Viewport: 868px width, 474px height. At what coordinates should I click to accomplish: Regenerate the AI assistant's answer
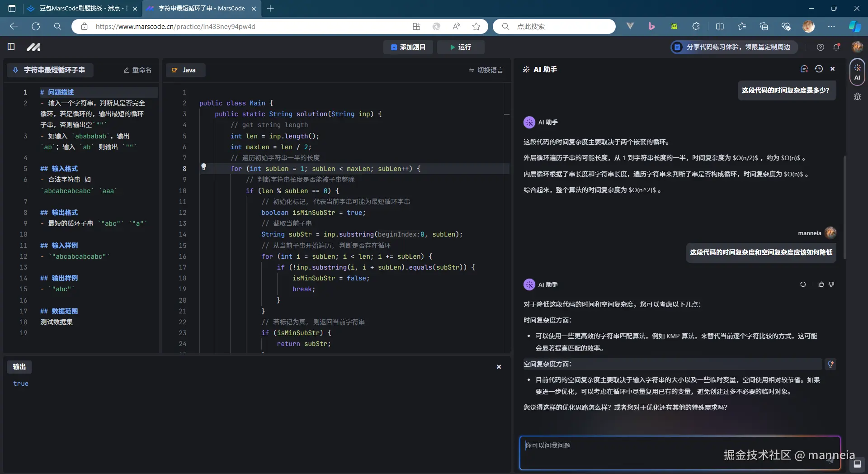802,284
